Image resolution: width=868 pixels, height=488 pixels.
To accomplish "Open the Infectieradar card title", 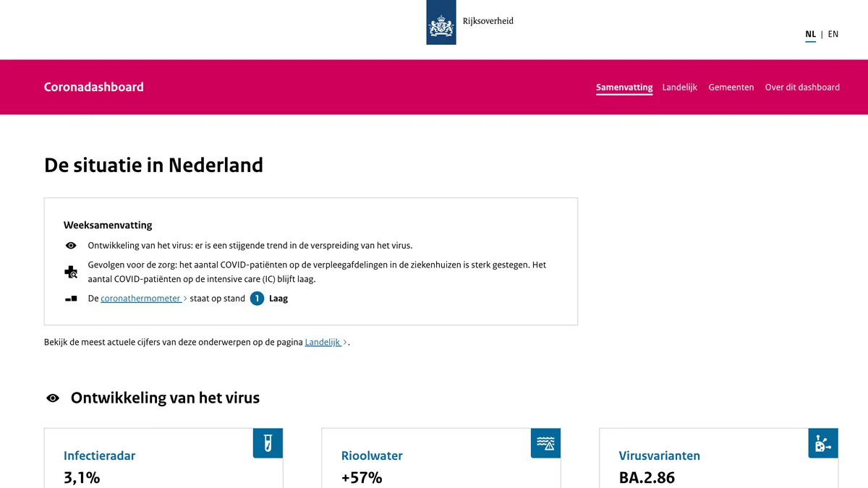I will (99, 456).
